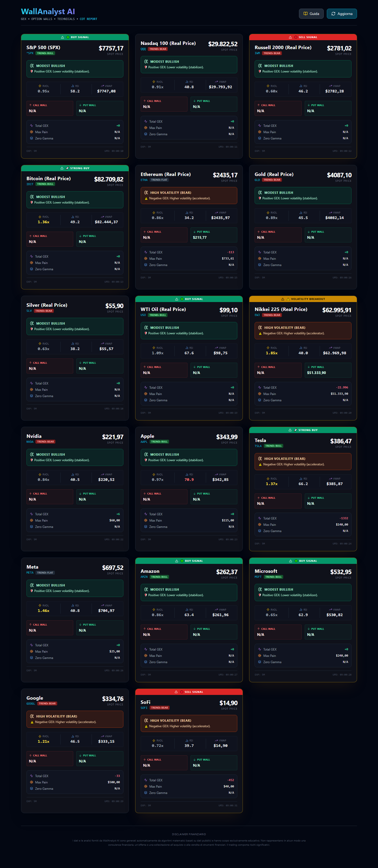Click the Amazon spot price $262,37
Viewport: 378px width, 868px height.
click(227, 572)
